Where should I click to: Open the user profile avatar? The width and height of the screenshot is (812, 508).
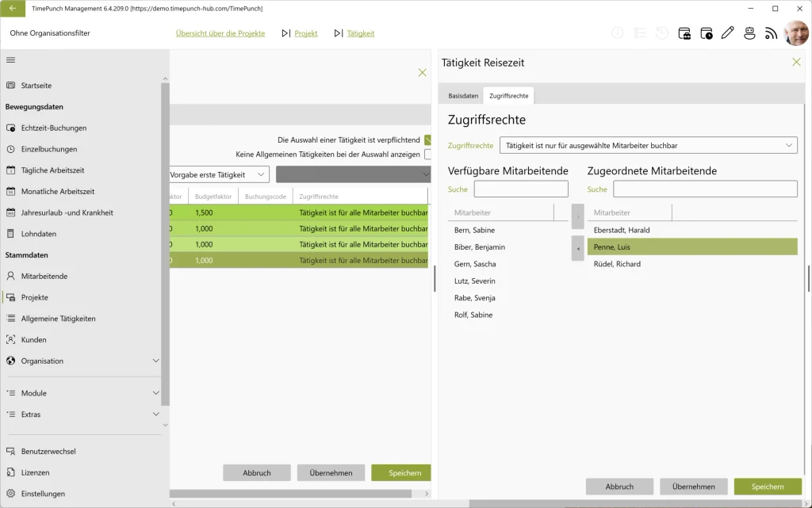coord(796,33)
